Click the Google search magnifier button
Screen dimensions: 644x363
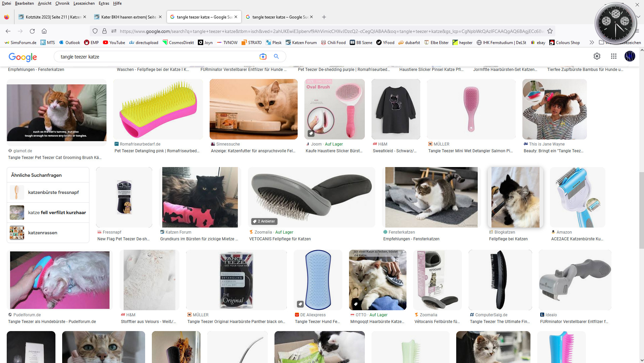click(x=276, y=56)
